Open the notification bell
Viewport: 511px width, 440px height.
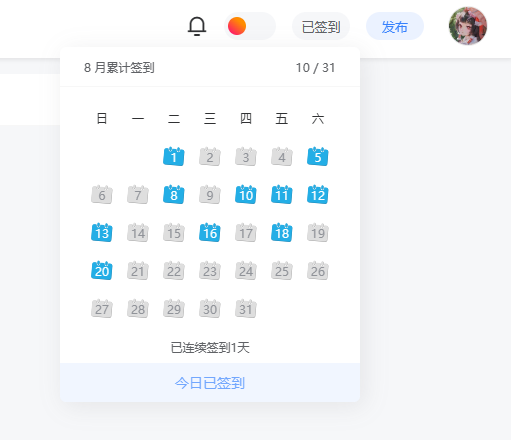coord(197,26)
